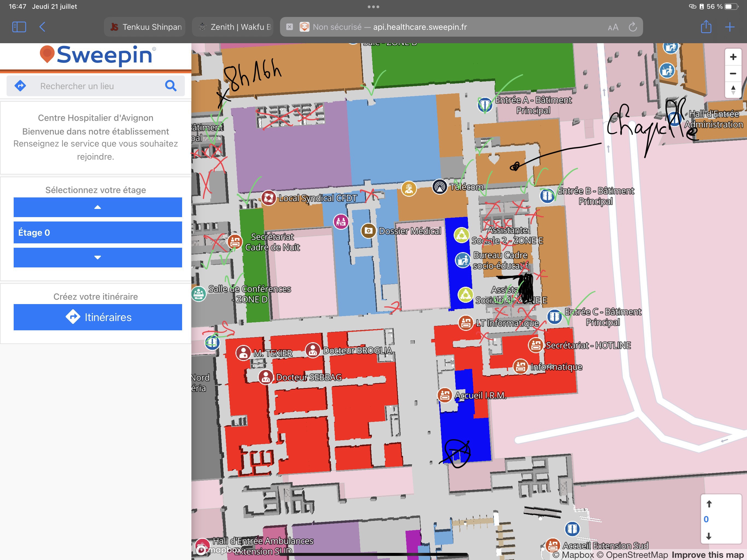Reset map compass orientation
The width and height of the screenshot is (747, 560).
tap(733, 90)
